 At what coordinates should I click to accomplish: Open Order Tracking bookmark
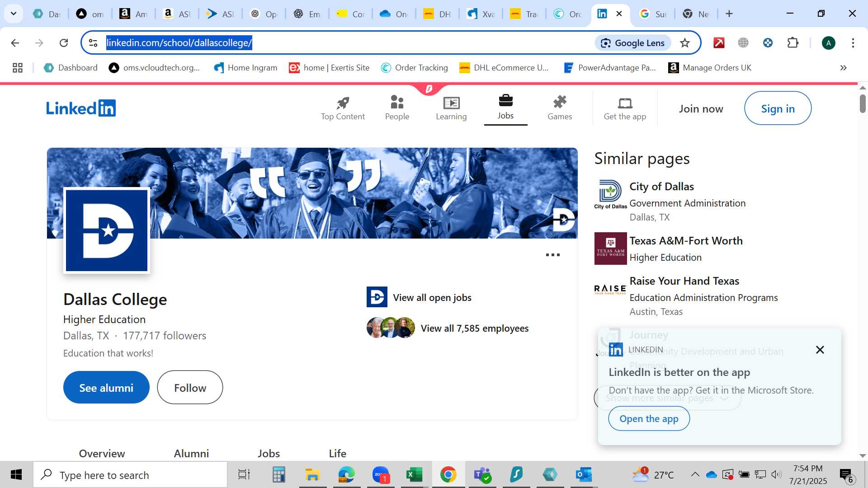point(414,68)
